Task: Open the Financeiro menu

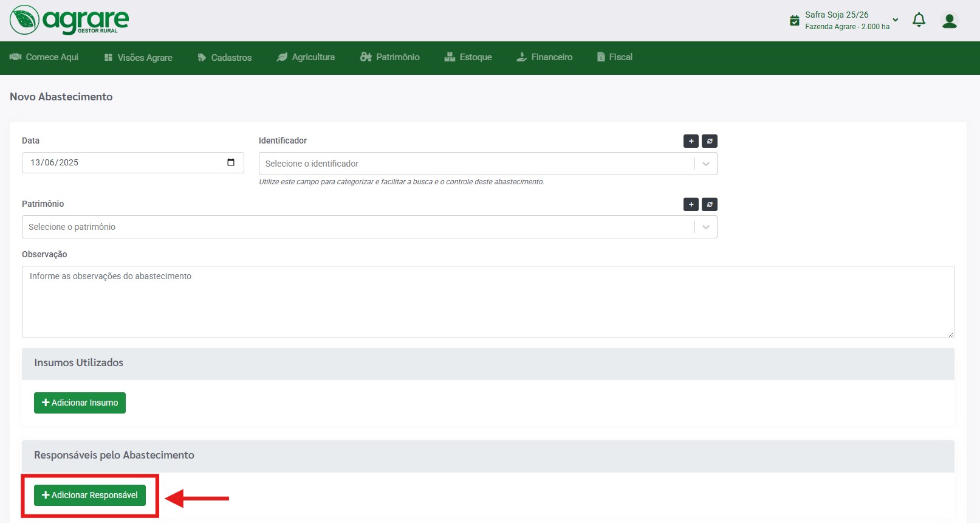Action: coord(544,57)
